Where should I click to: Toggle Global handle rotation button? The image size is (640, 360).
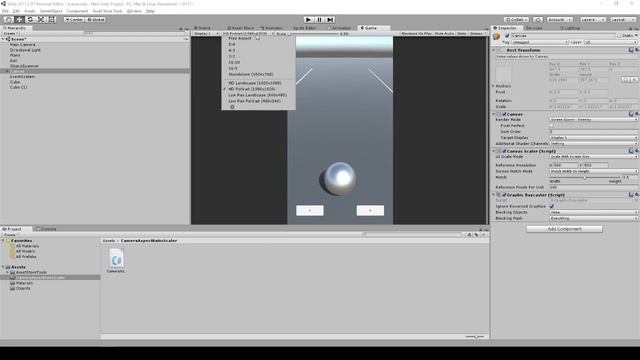pos(96,20)
